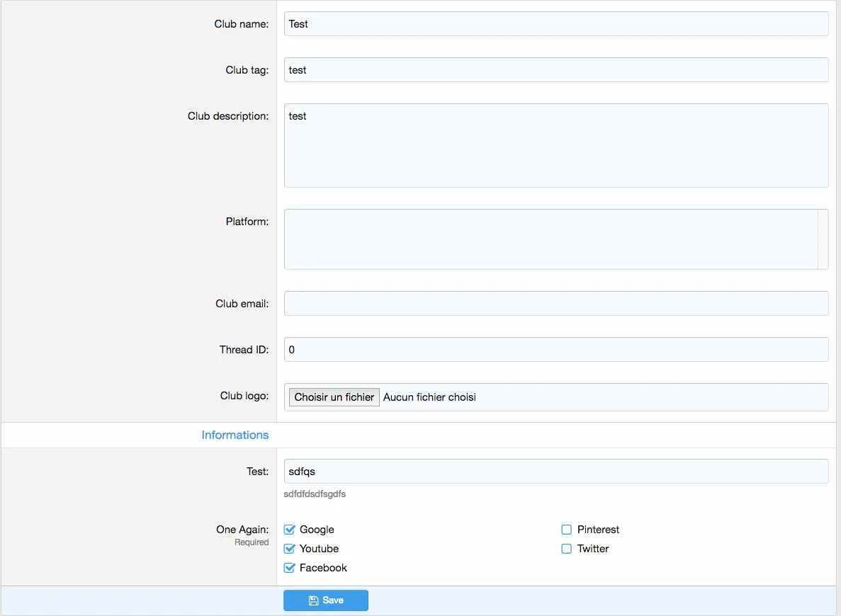Disable the Facebook checkbox

(289, 568)
